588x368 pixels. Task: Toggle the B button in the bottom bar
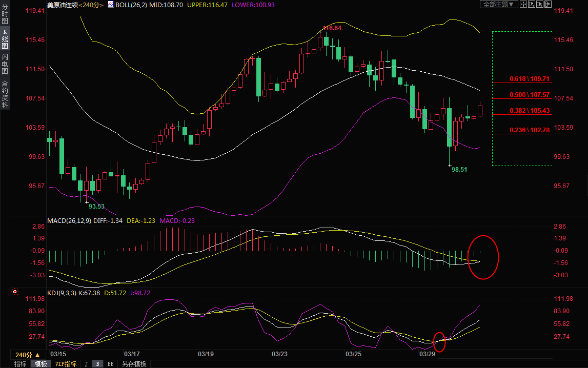(97, 364)
